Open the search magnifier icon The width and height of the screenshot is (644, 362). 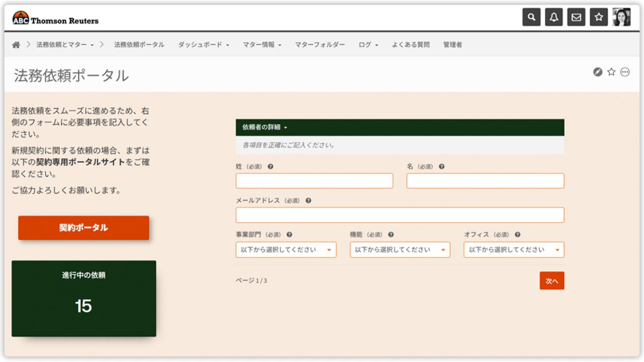point(531,17)
